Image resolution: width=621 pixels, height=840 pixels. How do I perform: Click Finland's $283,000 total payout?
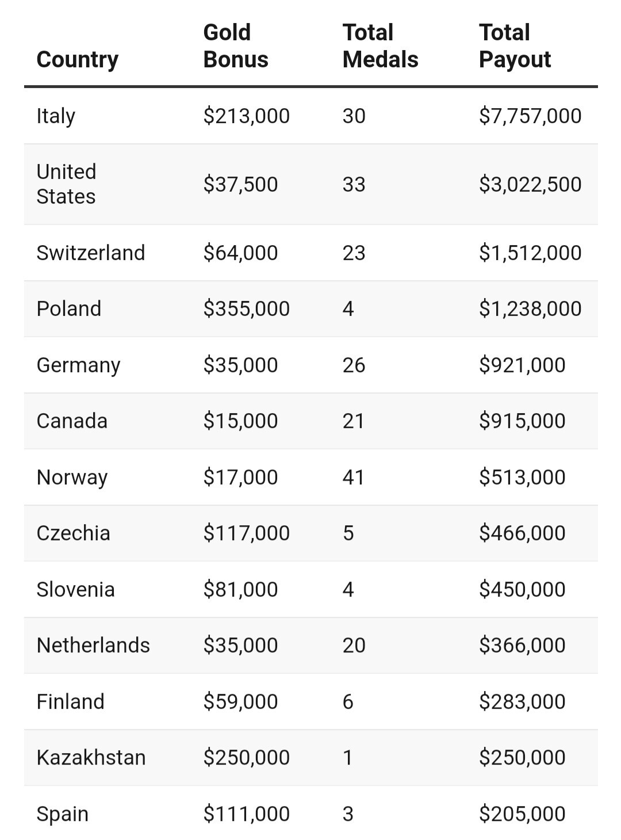coord(522,701)
